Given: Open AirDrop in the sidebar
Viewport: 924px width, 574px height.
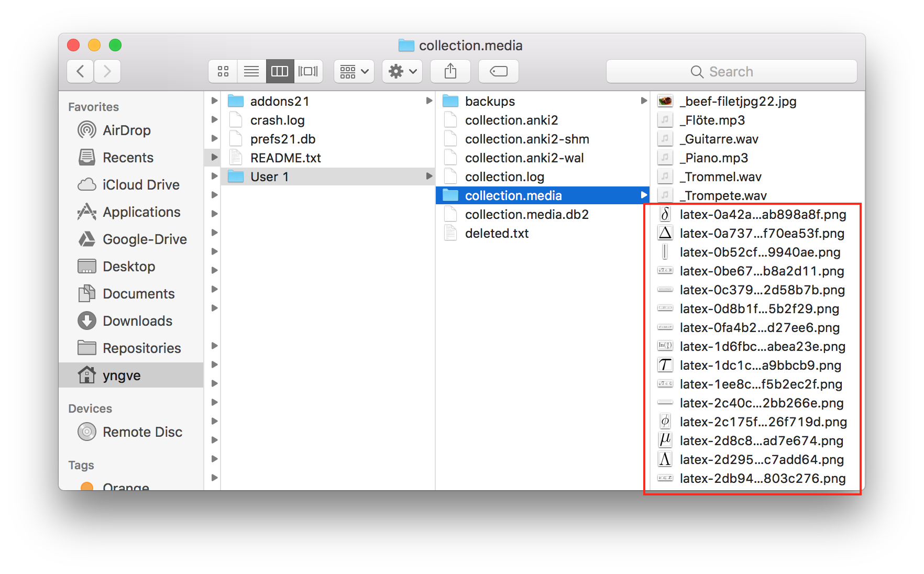Looking at the screenshot, I should pyautogui.click(x=131, y=130).
